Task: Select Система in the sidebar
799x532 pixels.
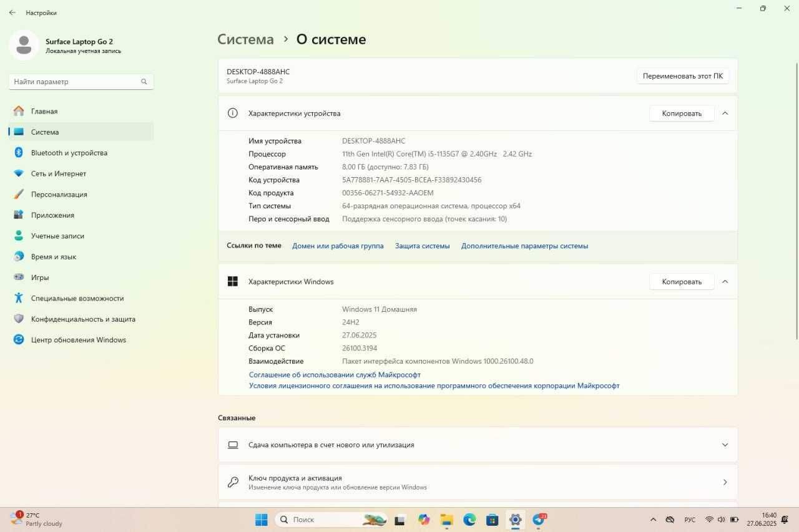Action: pyautogui.click(x=81, y=132)
